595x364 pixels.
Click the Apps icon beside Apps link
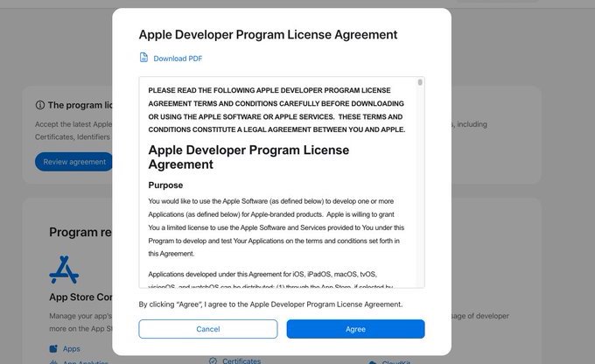tap(53, 348)
